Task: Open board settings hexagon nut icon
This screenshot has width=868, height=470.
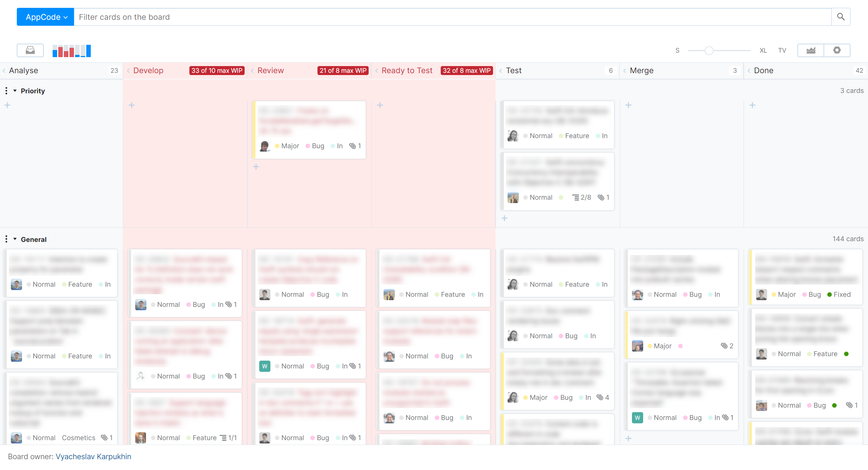Action: click(837, 50)
